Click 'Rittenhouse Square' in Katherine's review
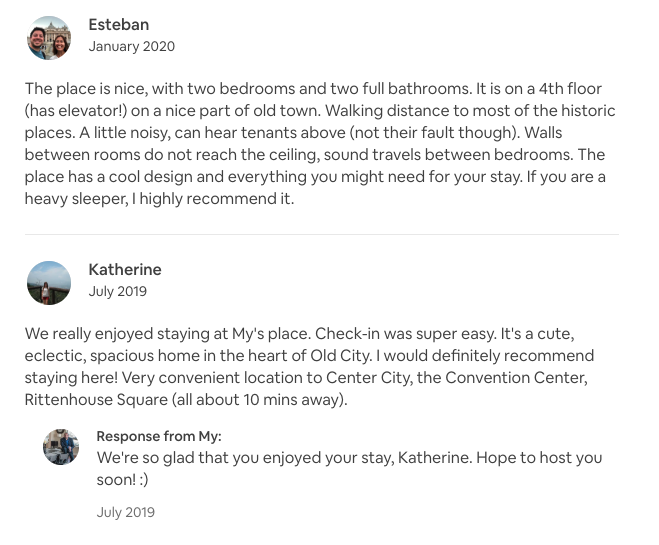This screenshot has height=545, width=659. click(x=96, y=399)
